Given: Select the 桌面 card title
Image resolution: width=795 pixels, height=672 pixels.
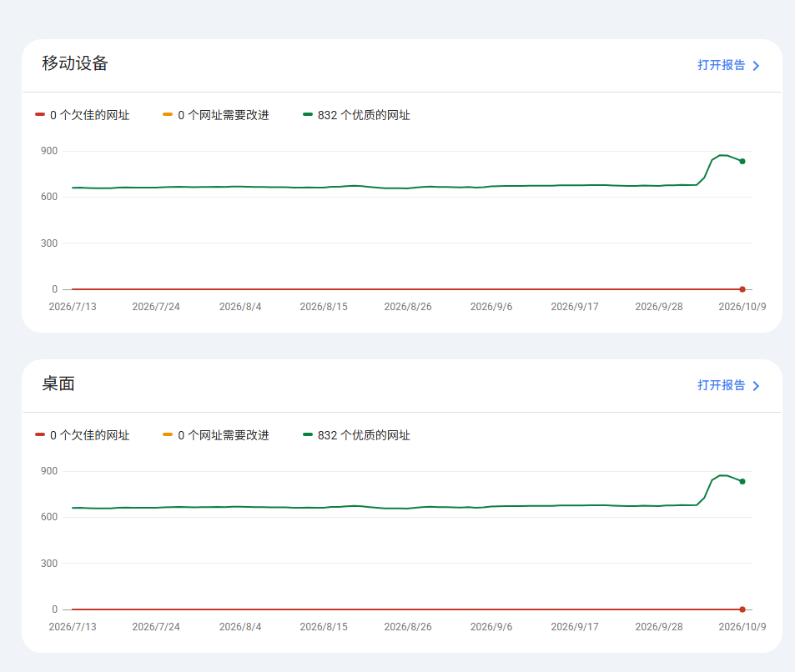Looking at the screenshot, I should (x=58, y=384).
